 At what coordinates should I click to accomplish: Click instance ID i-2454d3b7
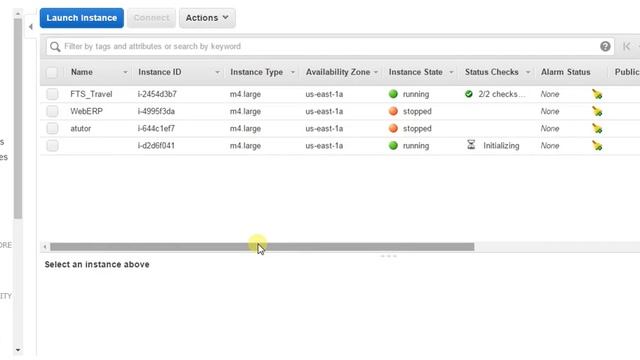(157, 94)
